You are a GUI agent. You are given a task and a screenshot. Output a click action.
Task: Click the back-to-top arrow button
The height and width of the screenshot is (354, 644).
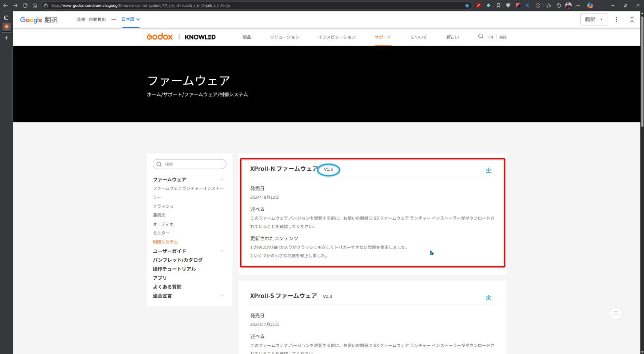[616, 314]
